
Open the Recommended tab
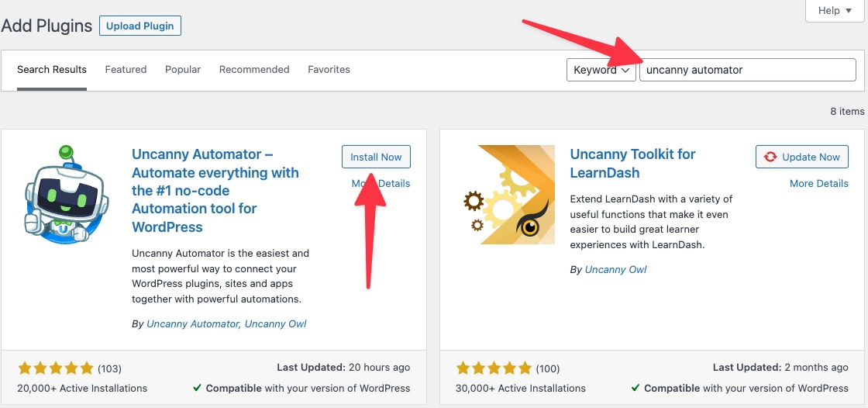[x=254, y=69]
